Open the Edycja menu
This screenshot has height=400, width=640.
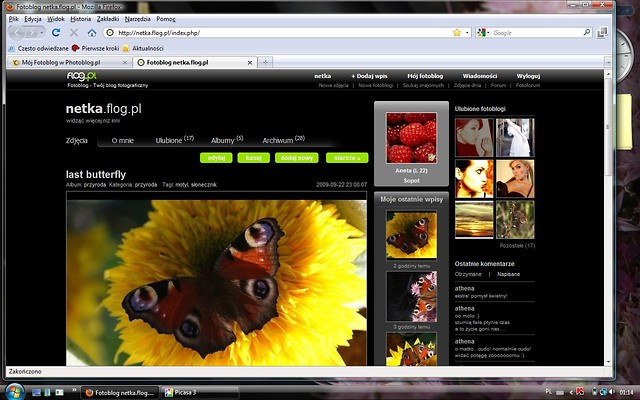(33, 19)
